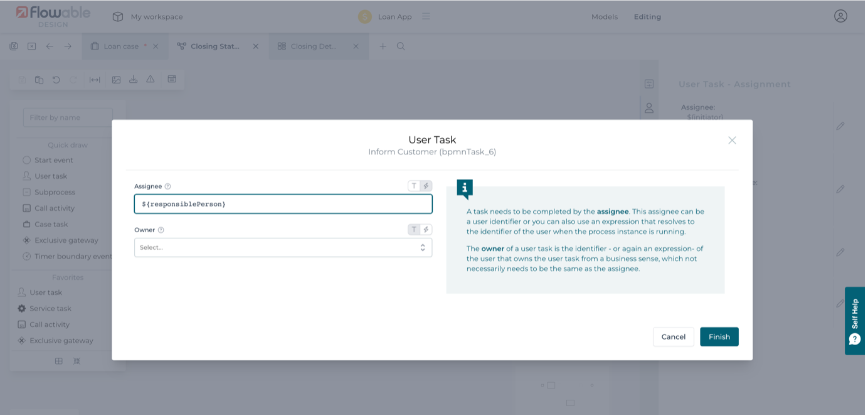Switch to the Closing Det... tab
868x418 pixels.
pyautogui.click(x=313, y=46)
